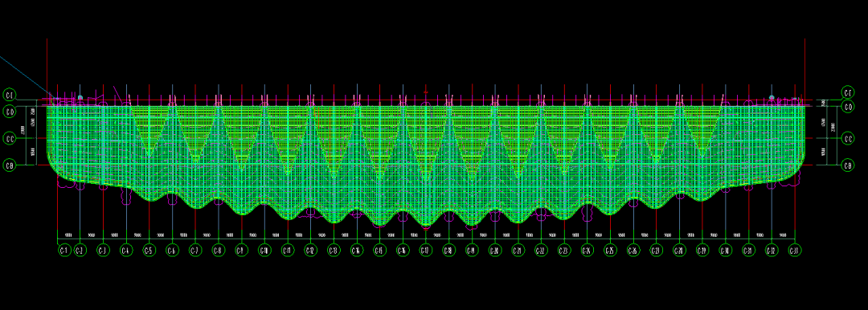Select the C-1 grid axis bubble at bottom
The height and width of the screenshot is (310, 868).
tap(63, 251)
